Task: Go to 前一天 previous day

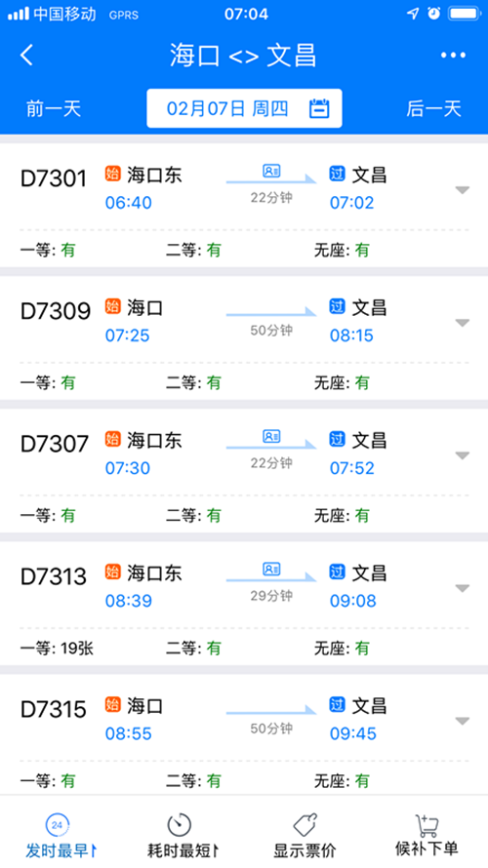Action: click(54, 108)
